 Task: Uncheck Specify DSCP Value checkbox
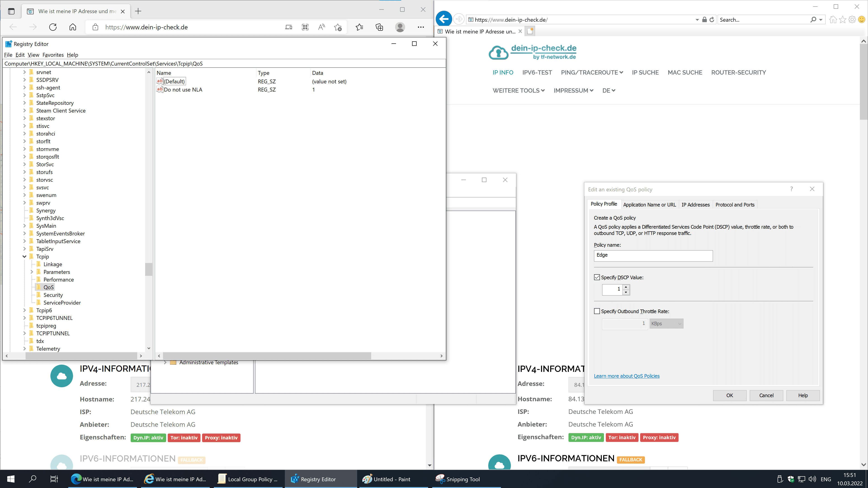click(x=597, y=277)
